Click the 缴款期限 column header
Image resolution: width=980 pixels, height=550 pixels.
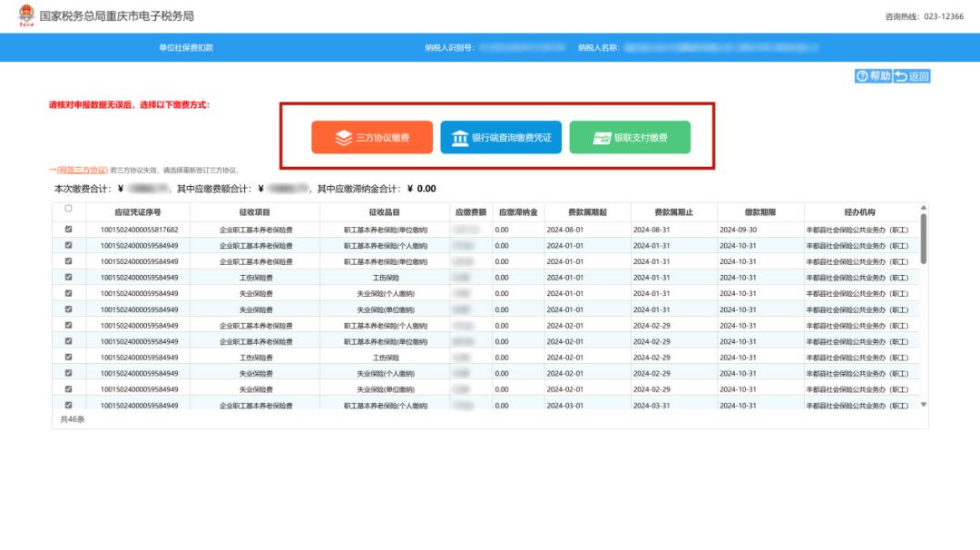tap(759, 211)
